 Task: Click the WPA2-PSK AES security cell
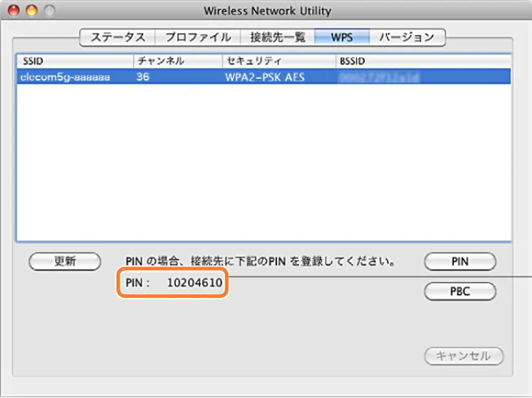point(265,77)
